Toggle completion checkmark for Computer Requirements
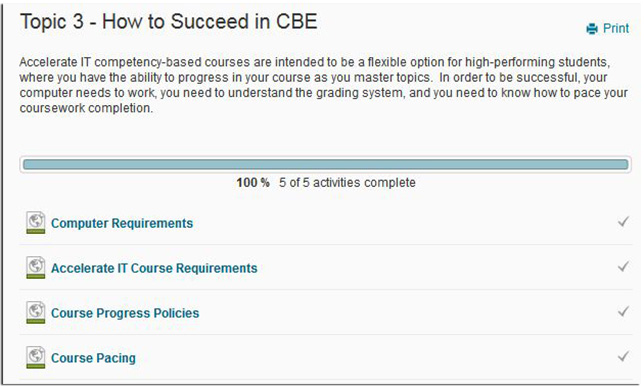Image resolution: width=644 pixels, height=387 pixels. (x=623, y=222)
